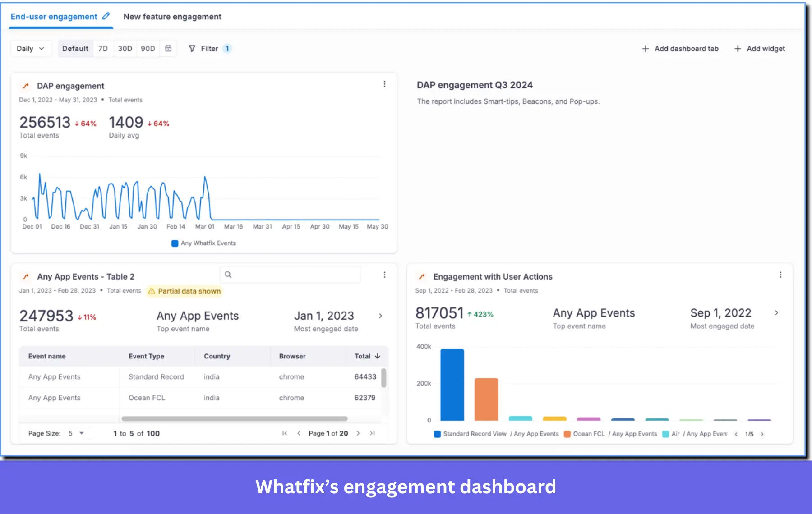Image resolution: width=812 pixels, height=514 pixels.
Task: Show next chart legend page
Action: [762, 434]
